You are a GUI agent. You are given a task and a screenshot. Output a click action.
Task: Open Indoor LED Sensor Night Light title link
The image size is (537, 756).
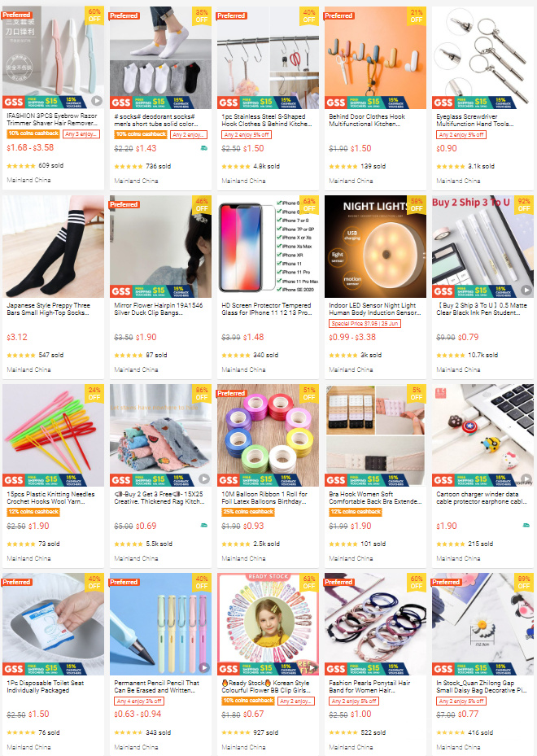(374, 309)
